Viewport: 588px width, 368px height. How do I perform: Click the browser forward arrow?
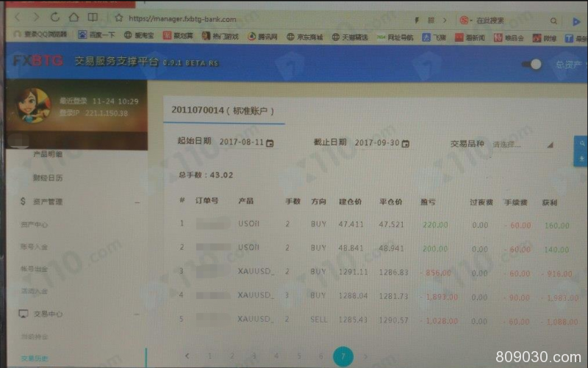(36, 17)
